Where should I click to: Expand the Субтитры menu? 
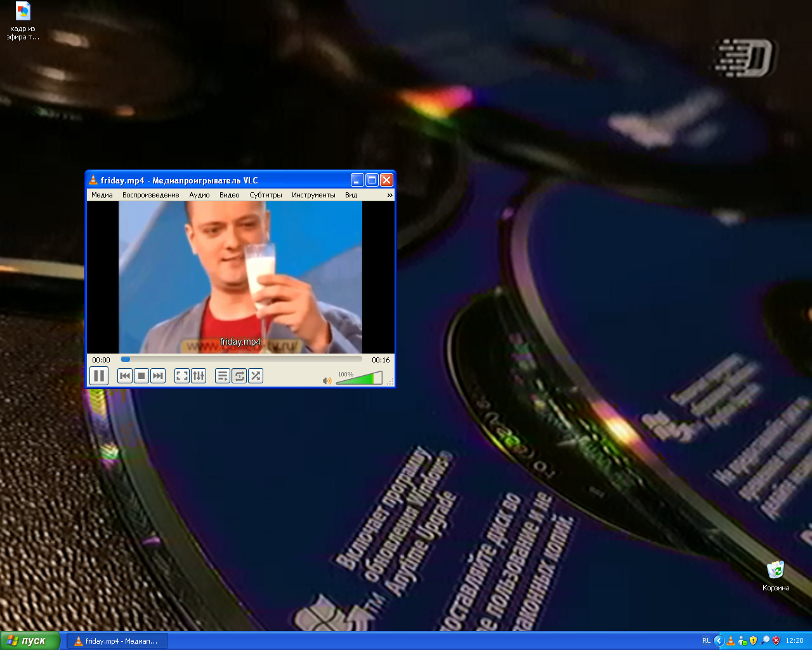pyautogui.click(x=265, y=195)
